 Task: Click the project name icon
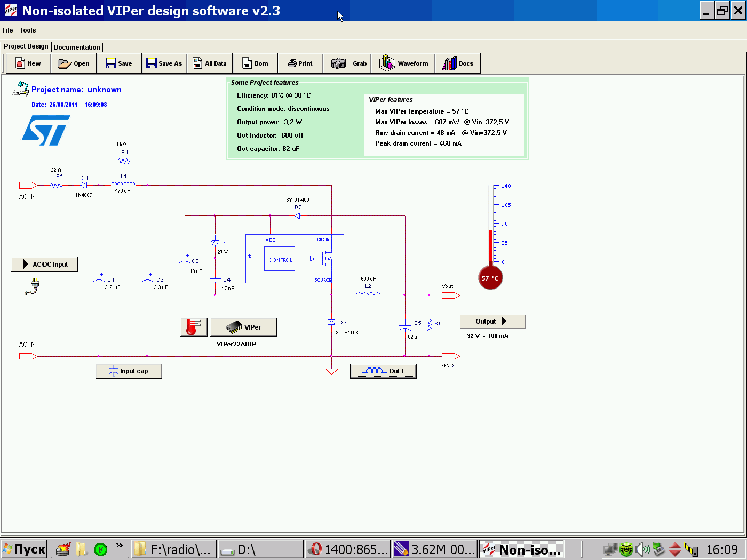click(x=20, y=90)
